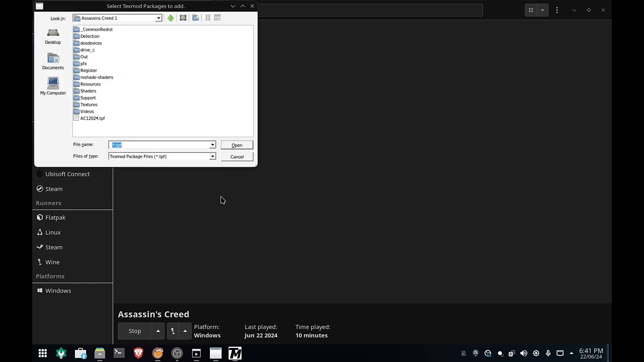Screen dimensions: 644x362
Task: Click the desktop shortcut icon in dialog toolbar
Action: click(183, 18)
